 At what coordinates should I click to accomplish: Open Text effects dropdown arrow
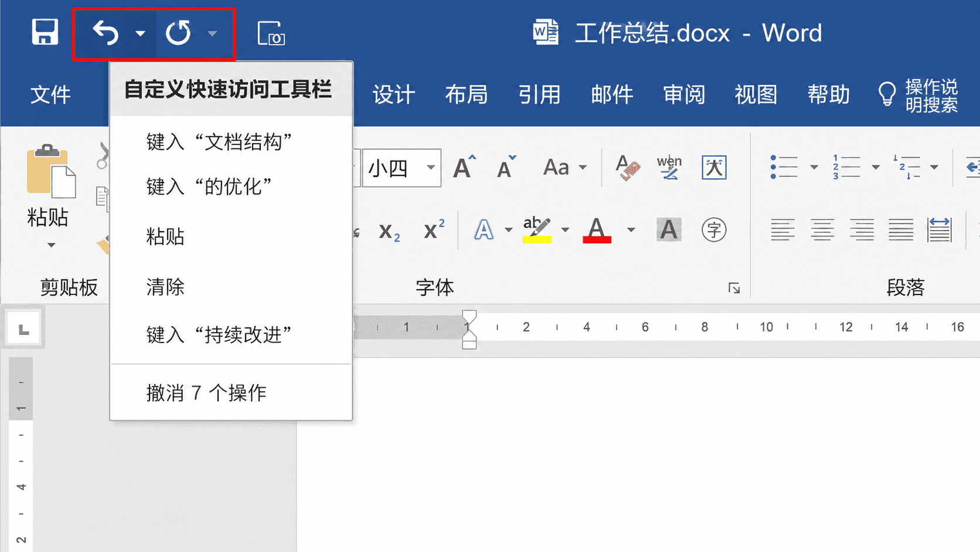click(x=509, y=230)
